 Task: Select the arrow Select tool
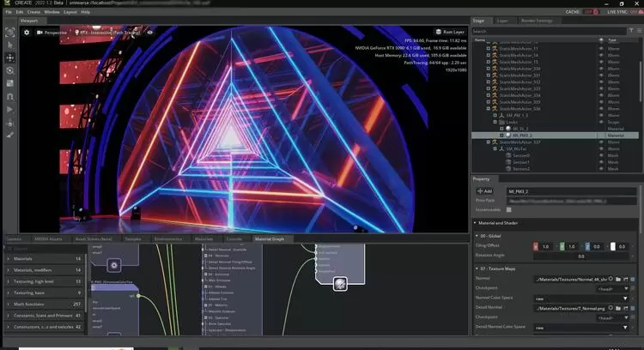[x=9, y=45]
